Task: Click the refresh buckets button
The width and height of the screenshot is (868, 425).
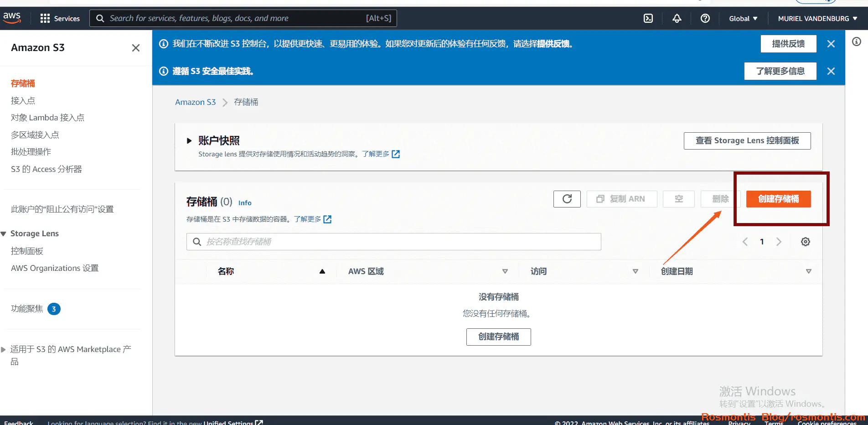Action: [x=567, y=199]
